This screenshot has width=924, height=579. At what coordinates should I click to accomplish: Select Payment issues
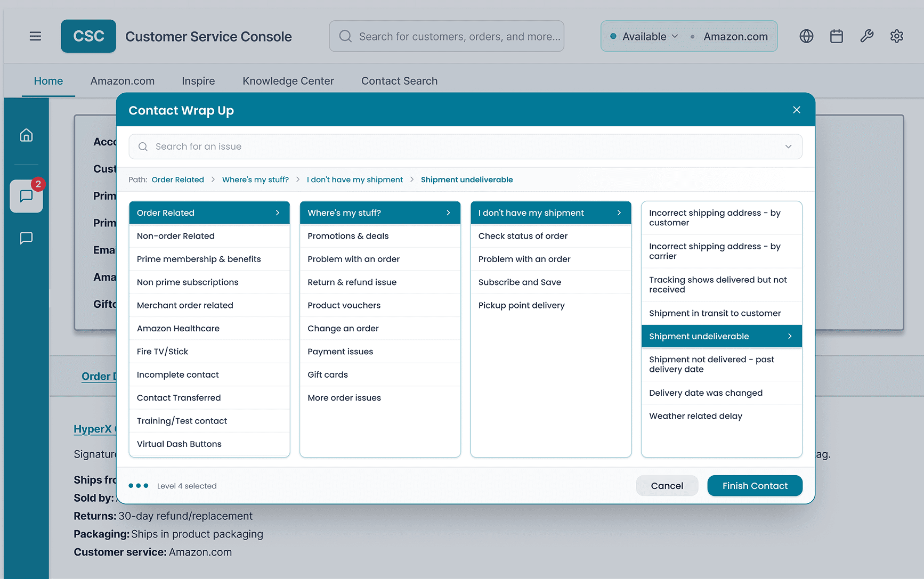pos(380,352)
